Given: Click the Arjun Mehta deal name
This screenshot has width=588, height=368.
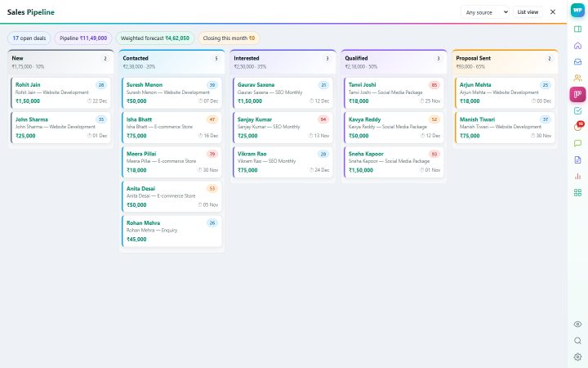Looking at the screenshot, I should click(475, 85).
